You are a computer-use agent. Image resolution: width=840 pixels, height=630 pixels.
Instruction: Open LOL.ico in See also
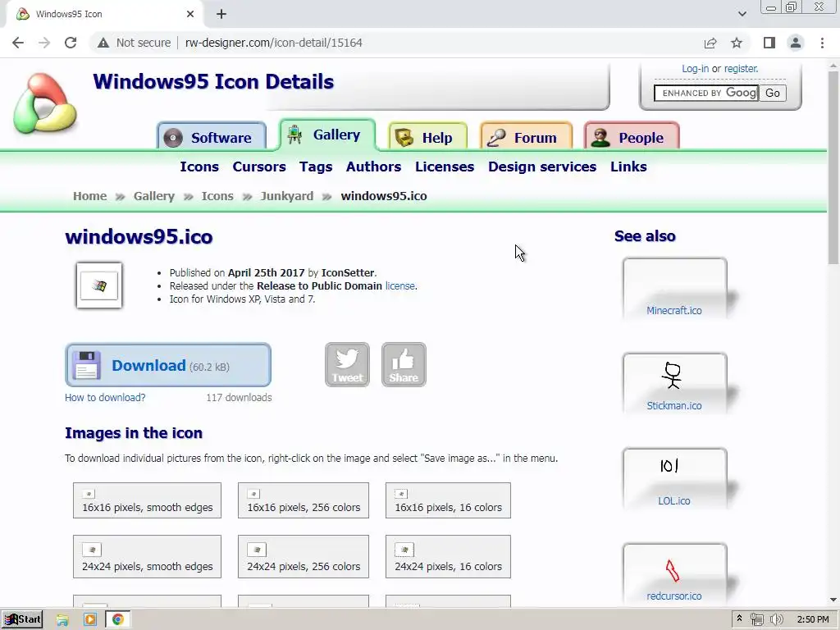(x=674, y=501)
